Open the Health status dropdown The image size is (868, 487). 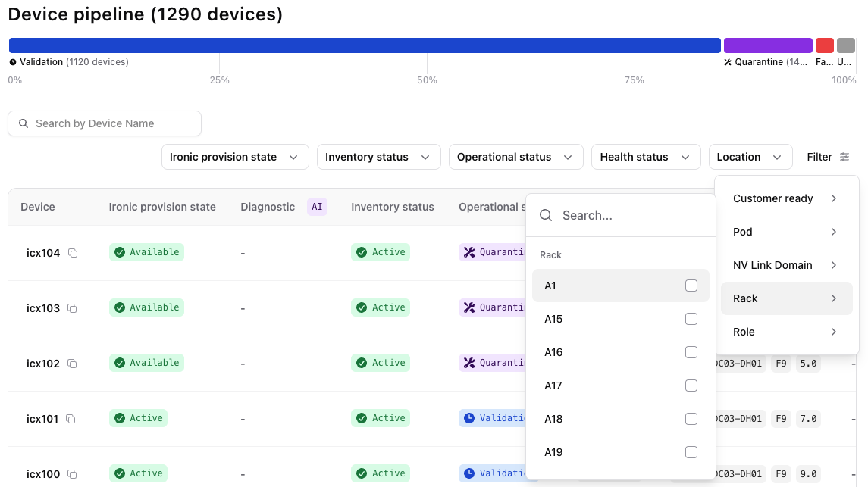tap(646, 157)
